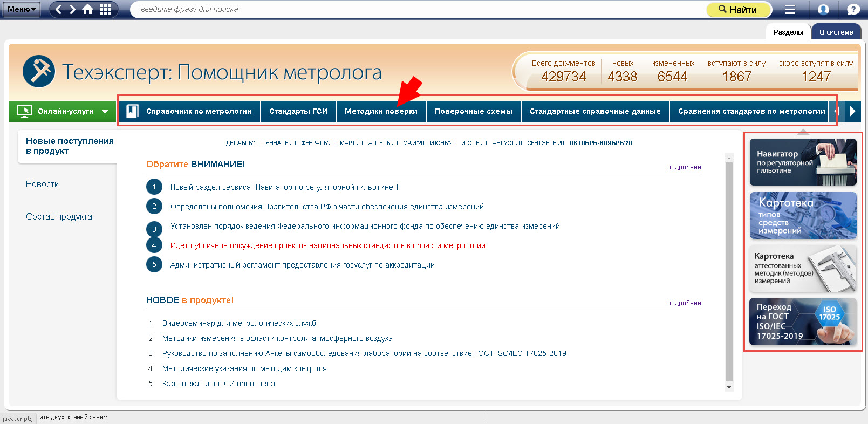Click the Найти search button
This screenshot has height=424, width=868.
pyautogui.click(x=739, y=10)
